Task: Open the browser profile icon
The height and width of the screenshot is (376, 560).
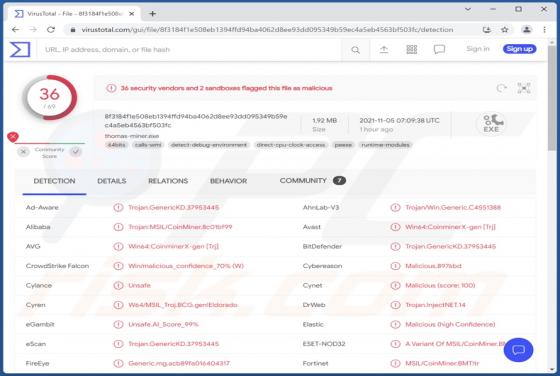Action: pos(526,30)
